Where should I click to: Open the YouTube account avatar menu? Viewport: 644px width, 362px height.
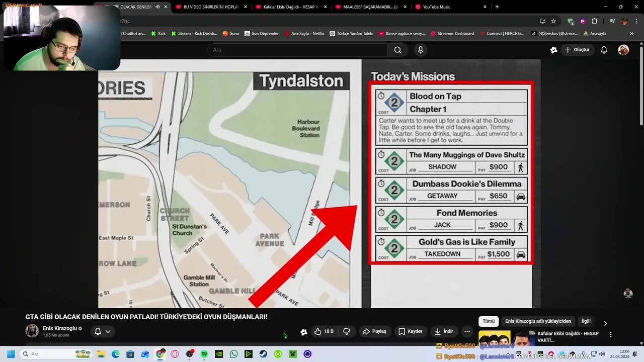tap(623, 50)
